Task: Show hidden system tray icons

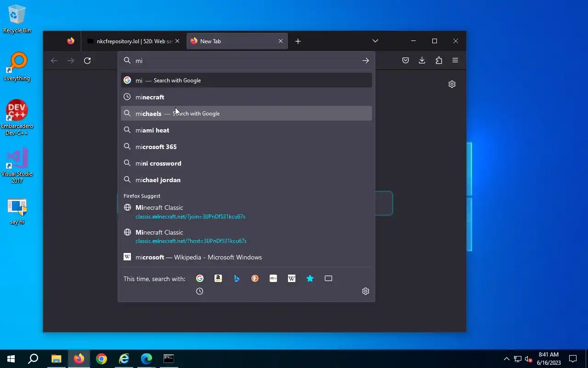Action: point(507,359)
